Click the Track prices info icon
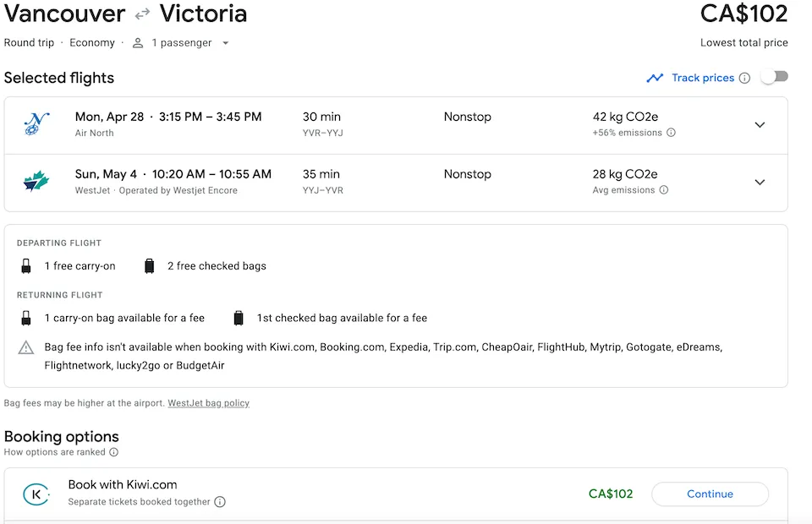Viewport: 812px width, 524px height. pyautogui.click(x=744, y=78)
